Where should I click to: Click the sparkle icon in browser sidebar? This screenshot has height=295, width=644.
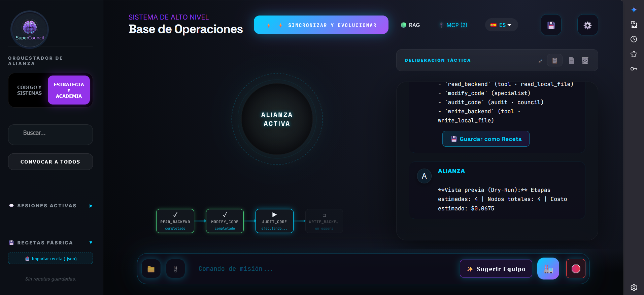tap(634, 10)
